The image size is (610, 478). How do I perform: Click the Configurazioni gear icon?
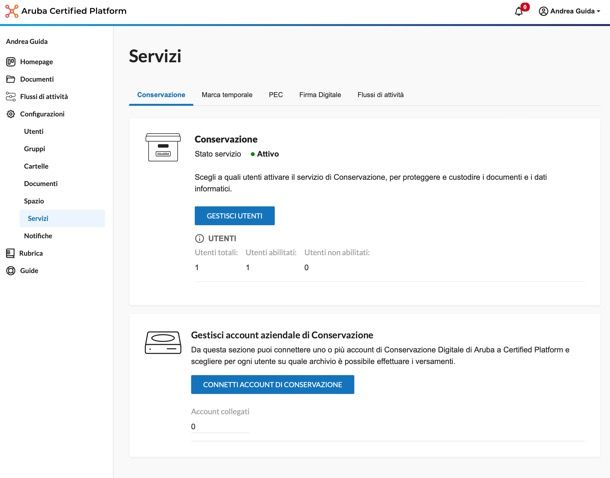tap(11, 114)
